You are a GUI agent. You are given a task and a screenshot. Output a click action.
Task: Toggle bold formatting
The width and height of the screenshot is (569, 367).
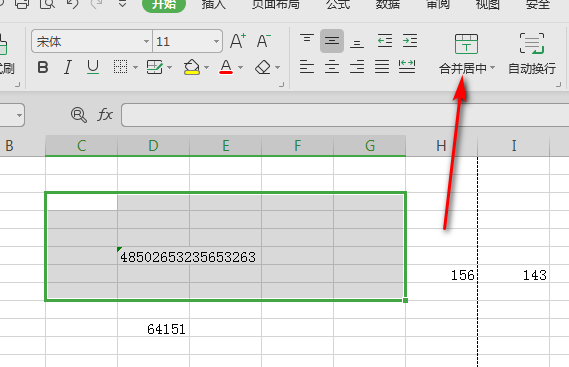coord(43,67)
